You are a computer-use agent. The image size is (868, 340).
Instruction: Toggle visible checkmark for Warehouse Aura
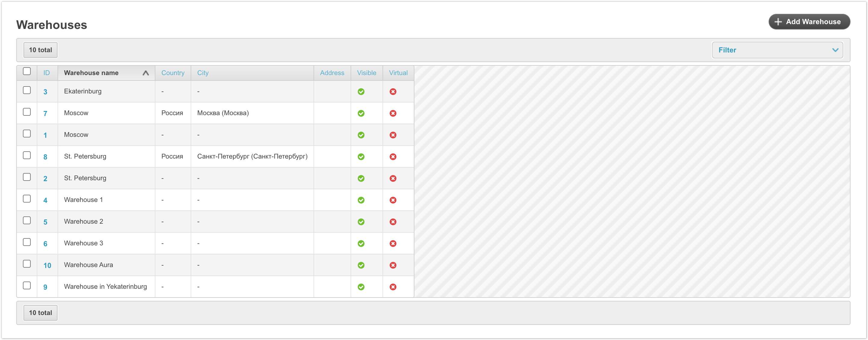click(361, 265)
